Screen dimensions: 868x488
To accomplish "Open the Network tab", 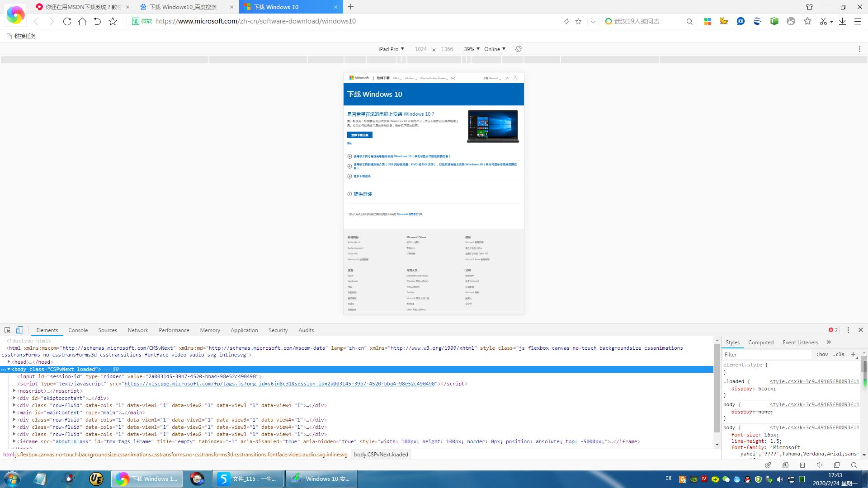I will tap(138, 330).
